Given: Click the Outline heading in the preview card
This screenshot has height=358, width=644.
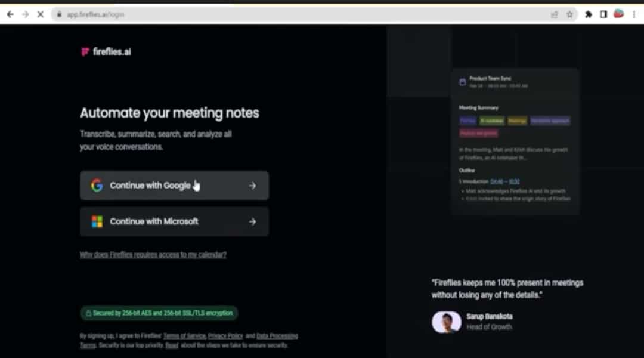Looking at the screenshot, I should point(467,170).
